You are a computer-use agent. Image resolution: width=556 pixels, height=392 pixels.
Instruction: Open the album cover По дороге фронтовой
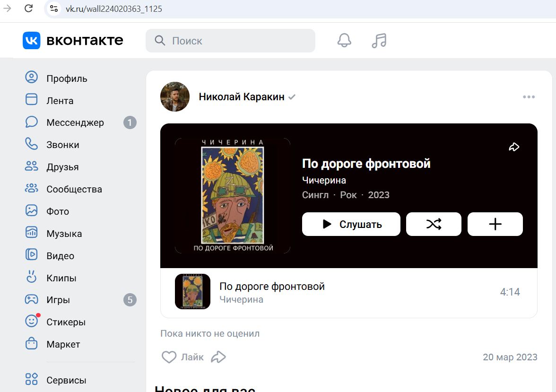pyautogui.click(x=233, y=195)
